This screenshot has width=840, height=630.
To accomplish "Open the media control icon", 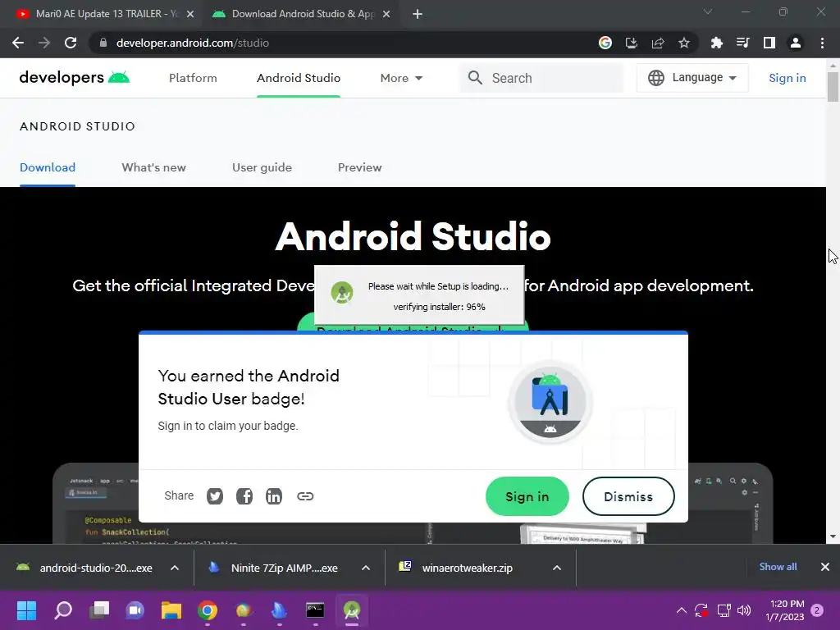I will [x=742, y=43].
